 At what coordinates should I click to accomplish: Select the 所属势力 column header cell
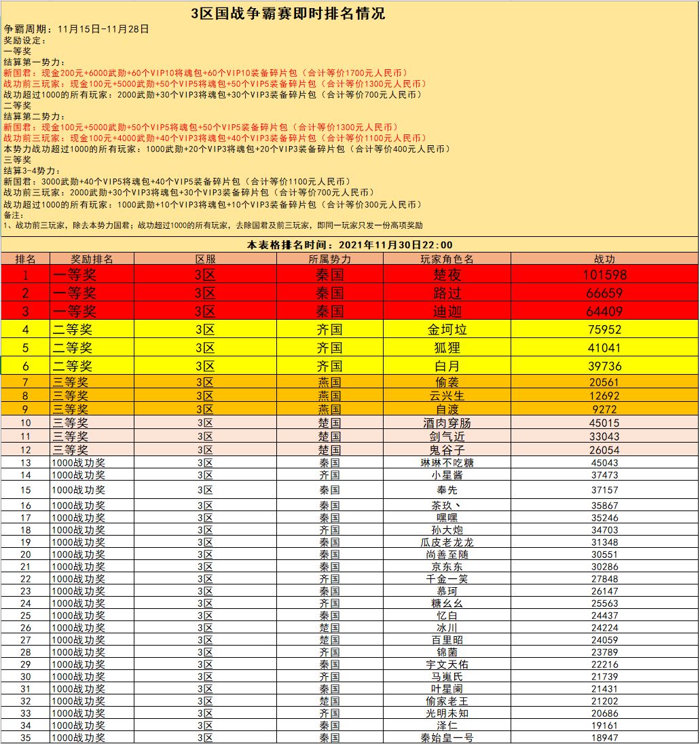[330, 259]
